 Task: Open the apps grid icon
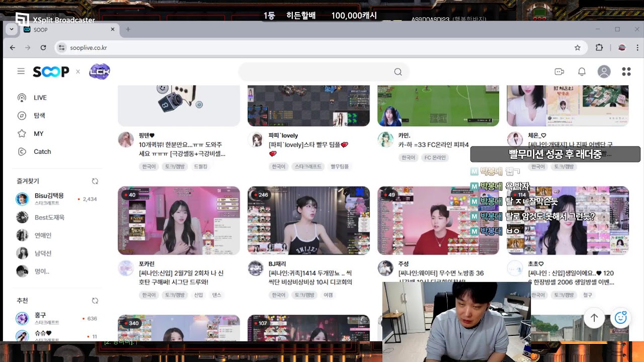626,72
